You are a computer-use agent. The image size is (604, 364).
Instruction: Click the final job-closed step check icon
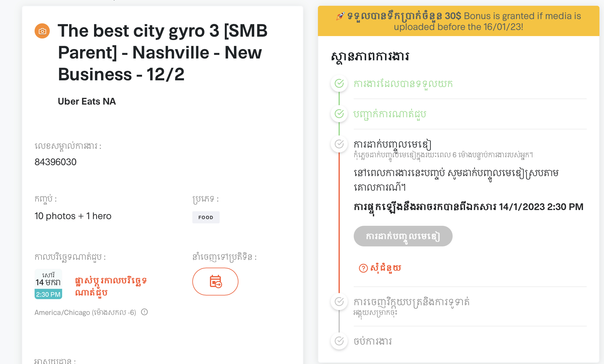(x=339, y=341)
